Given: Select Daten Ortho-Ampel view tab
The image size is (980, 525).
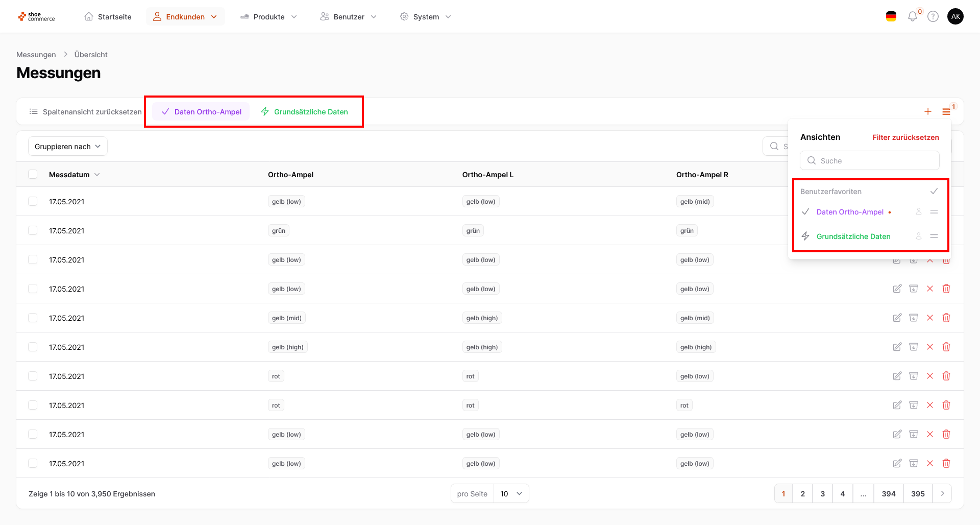Looking at the screenshot, I should tap(201, 112).
